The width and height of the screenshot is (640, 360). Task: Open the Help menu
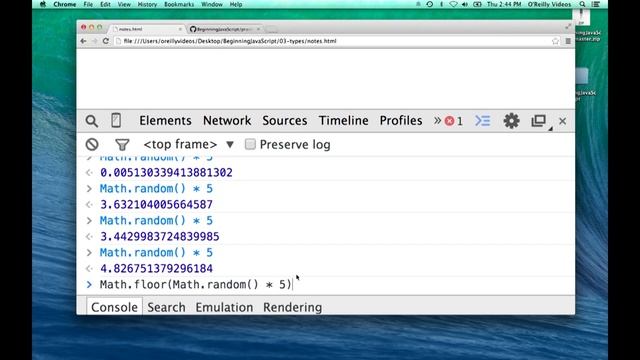236,4
